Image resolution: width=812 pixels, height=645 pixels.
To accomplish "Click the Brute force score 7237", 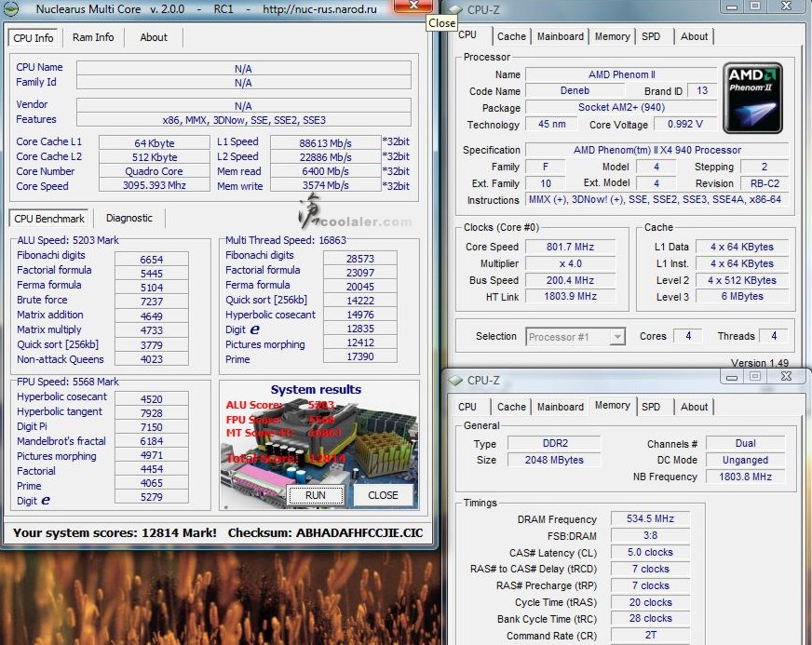I will point(151,302).
